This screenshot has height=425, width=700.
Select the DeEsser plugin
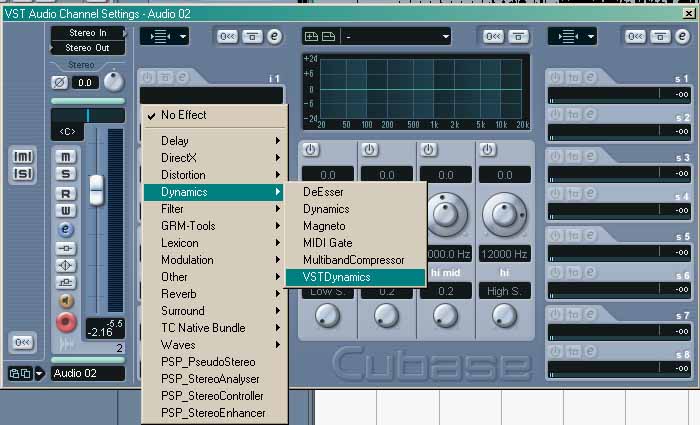click(x=355, y=192)
